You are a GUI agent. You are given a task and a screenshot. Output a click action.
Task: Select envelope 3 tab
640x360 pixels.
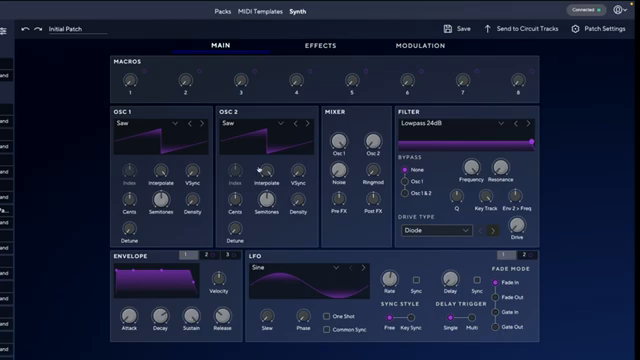(x=231, y=255)
